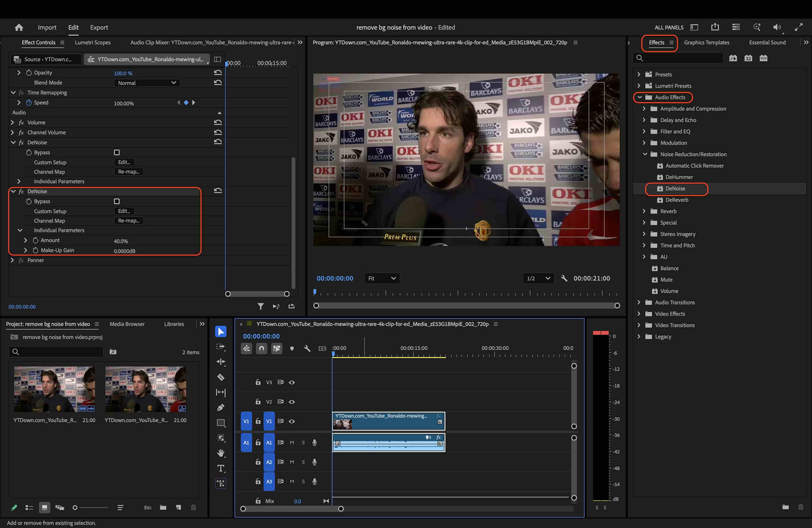Click New Bin folder icon in Project panel
812x528 pixels.
pos(163,508)
